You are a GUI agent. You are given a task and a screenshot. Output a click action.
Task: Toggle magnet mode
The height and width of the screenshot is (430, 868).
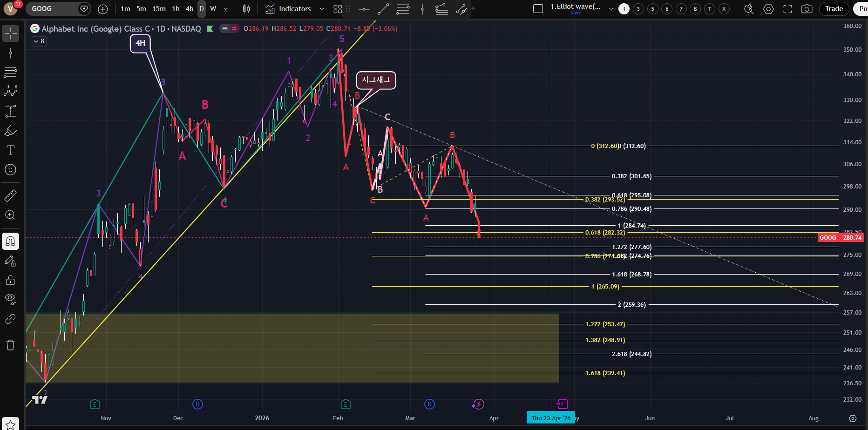click(10, 241)
